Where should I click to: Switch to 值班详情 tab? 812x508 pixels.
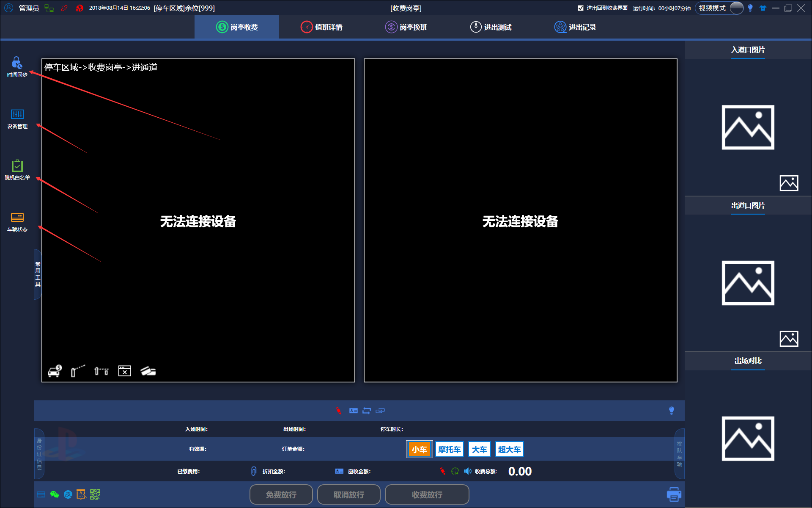(x=321, y=27)
